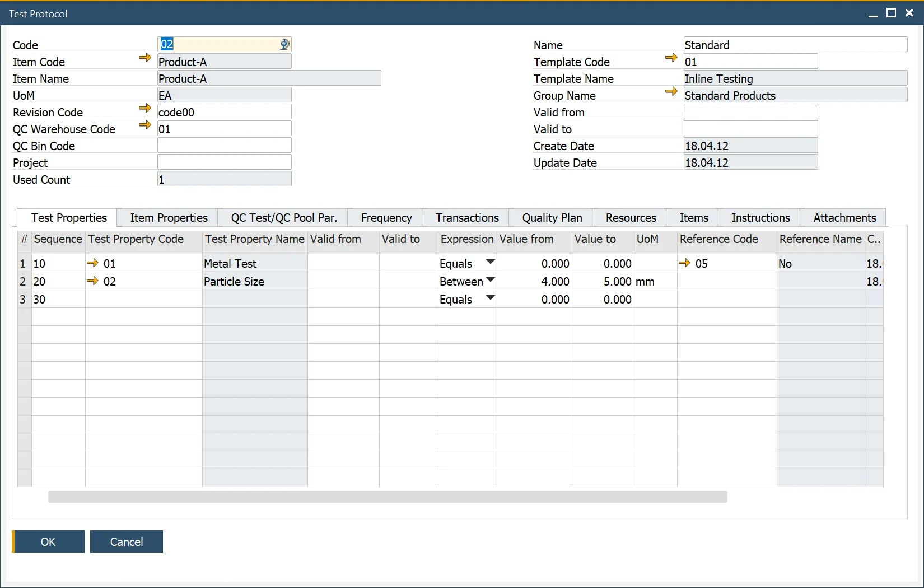Click the QC Warehouse Code link arrow
Viewport: 924px width, 588px height.
click(144, 125)
